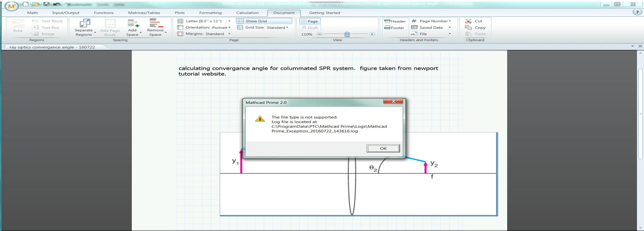The image size is (644, 231).
Task: Switch to Draft view
Action: 310,28
